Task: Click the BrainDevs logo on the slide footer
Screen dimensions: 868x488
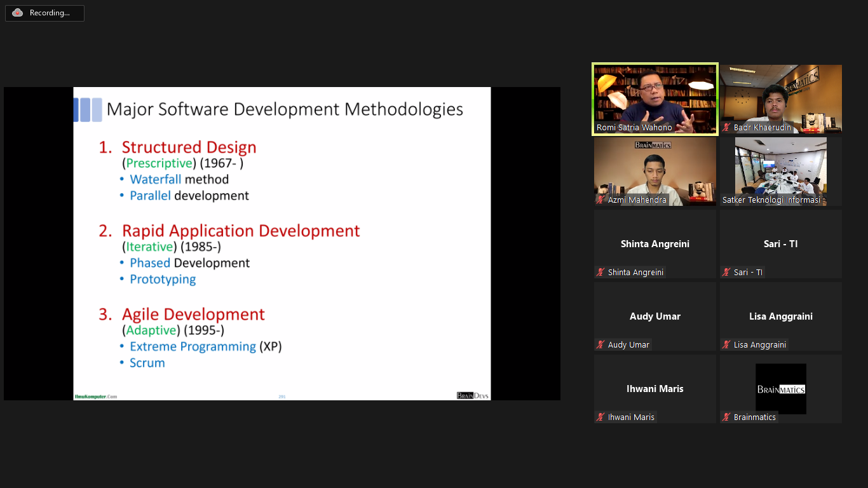Action: 473,396
